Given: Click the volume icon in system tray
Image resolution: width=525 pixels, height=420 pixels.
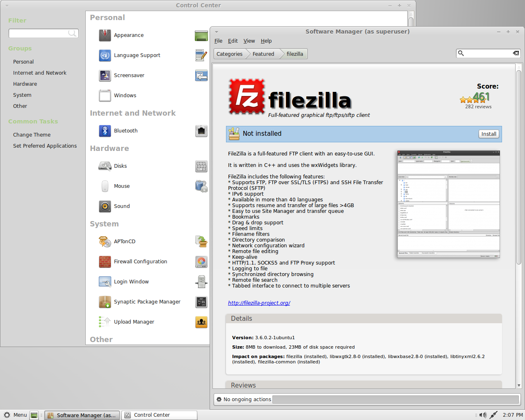Looking at the screenshot, I should pos(483,415).
